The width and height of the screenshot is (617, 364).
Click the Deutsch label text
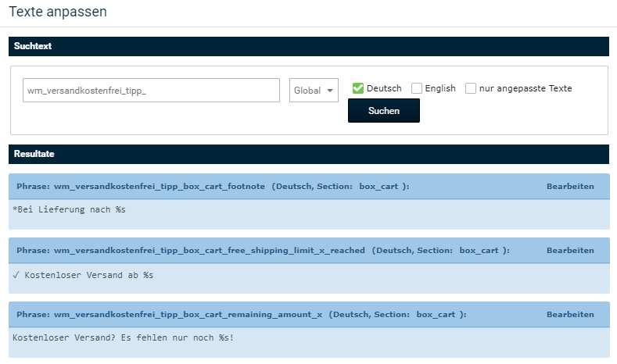coord(384,88)
